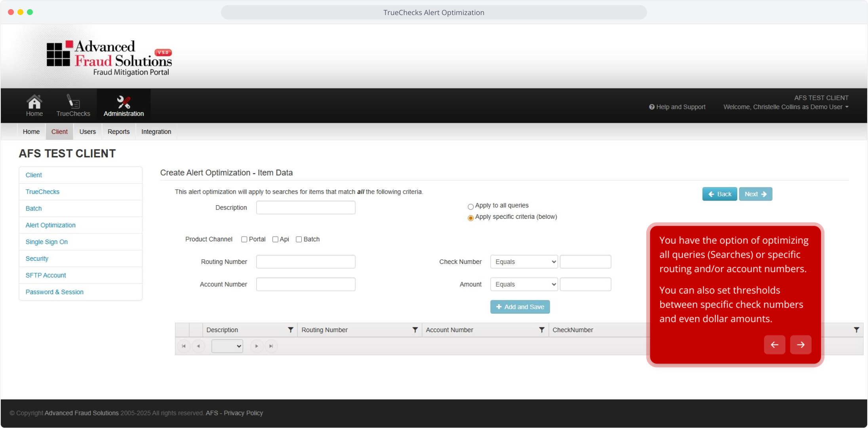Viewport: 868px width, 428px height.
Task: Go to first page of grid
Action: coord(184,346)
